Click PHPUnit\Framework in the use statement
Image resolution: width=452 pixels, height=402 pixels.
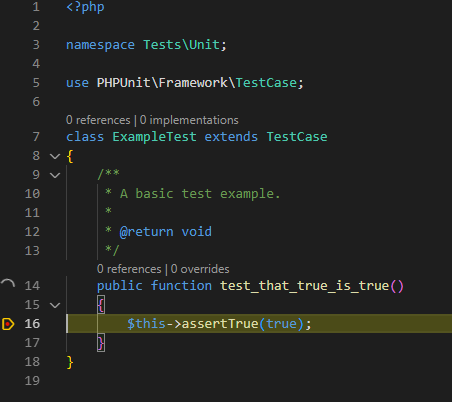pos(162,83)
